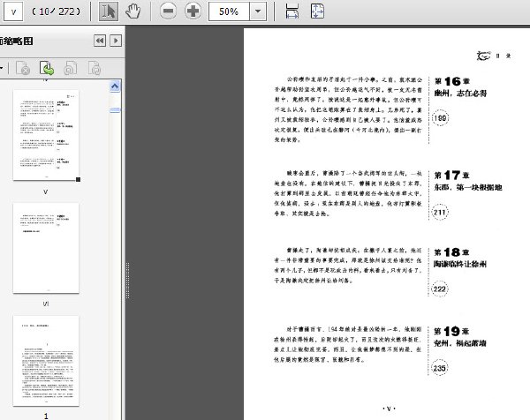Viewport: 530px width, 420px height.
Task: Click the thumbnails panel right-arrow button
Action: [x=116, y=41]
